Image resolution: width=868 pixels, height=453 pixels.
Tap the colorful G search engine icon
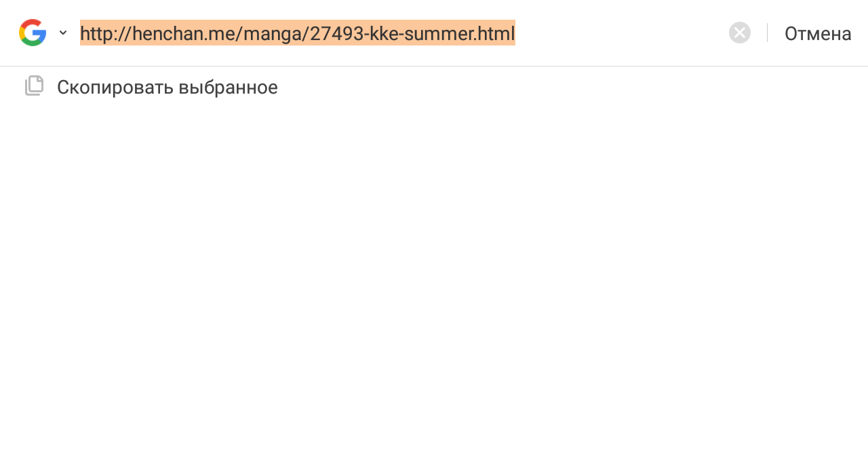[33, 33]
